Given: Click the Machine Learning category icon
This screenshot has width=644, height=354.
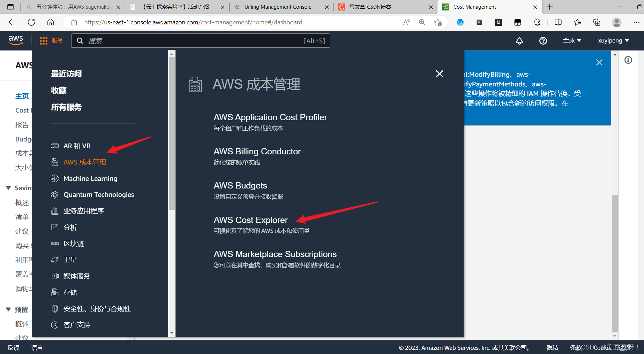Looking at the screenshot, I should (55, 178).
